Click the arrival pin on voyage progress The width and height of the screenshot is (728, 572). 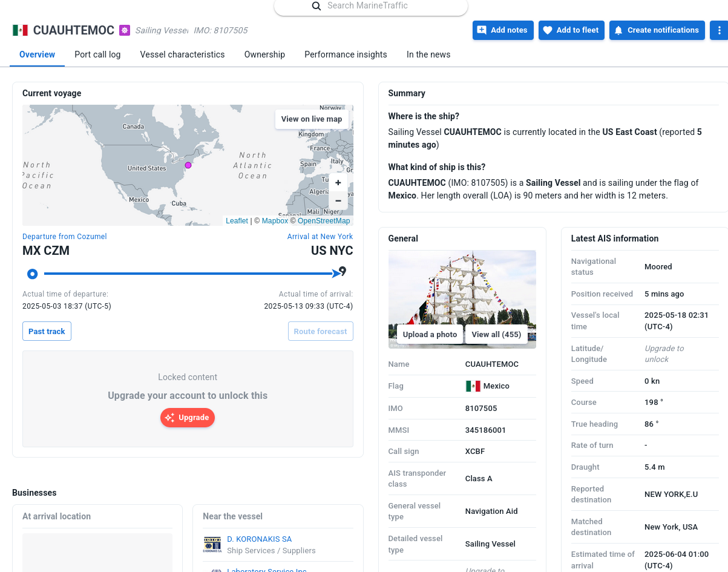[x=343, y=272]
